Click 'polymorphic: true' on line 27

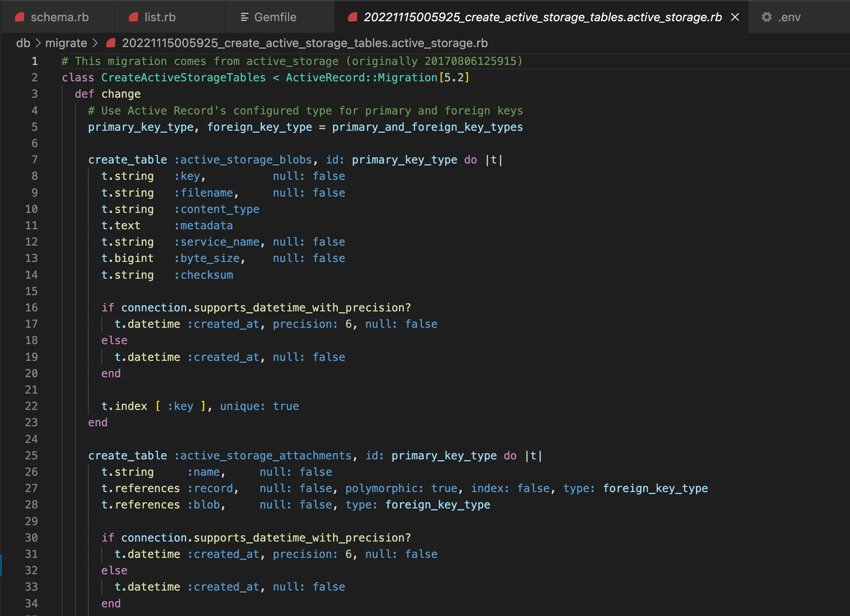coord(401,489)
